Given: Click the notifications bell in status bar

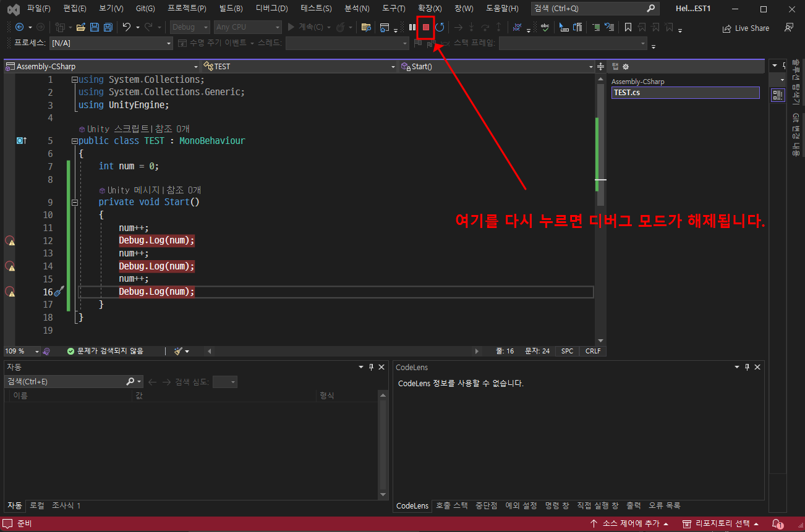Looking at the screenshot, I should click(x=777, y=524).
